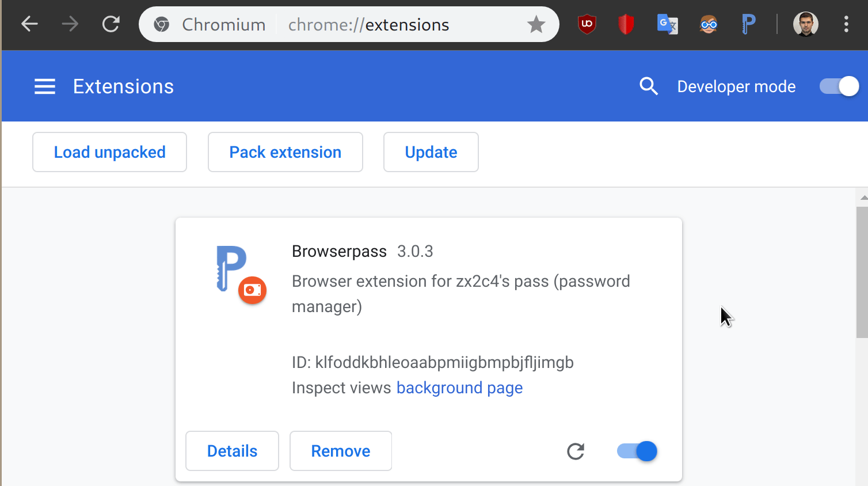Click scrollbar up arrow

[863, 198]
